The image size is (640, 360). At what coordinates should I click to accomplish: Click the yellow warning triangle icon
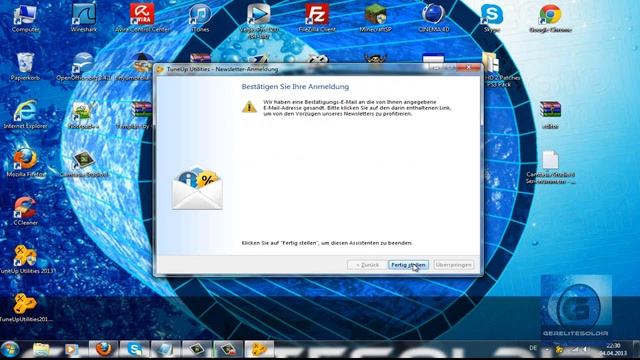[x=249, y=107]
